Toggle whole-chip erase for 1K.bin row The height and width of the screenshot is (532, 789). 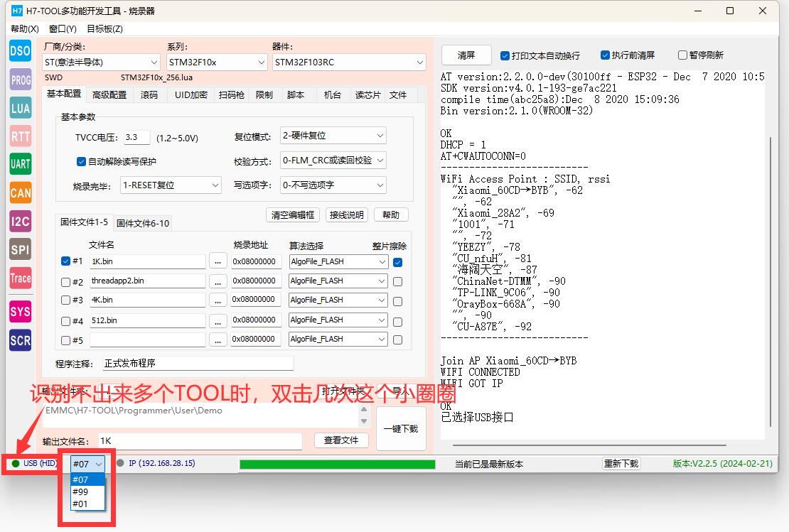pyautogui.click(x=397, y=262)
